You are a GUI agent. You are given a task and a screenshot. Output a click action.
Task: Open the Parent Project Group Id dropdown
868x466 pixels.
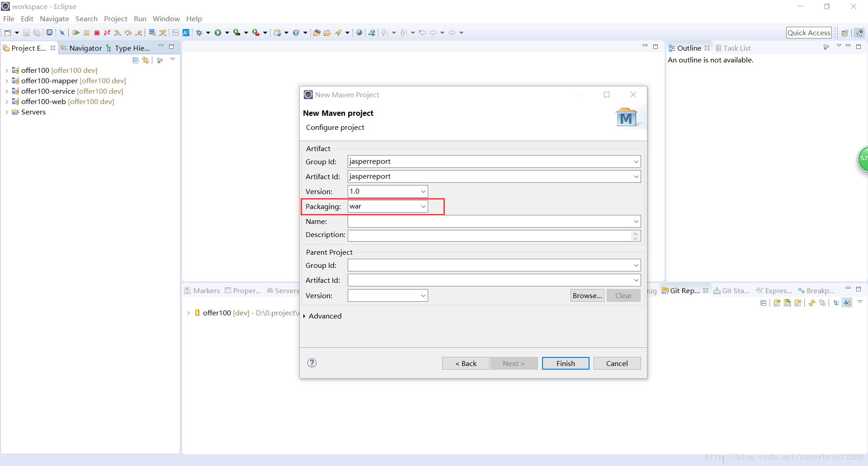coord(636,265)
